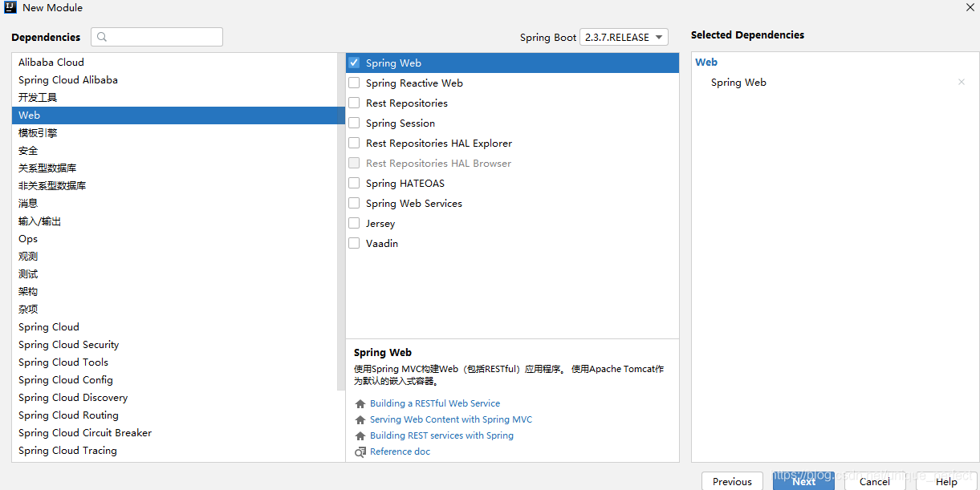
Task: Check the Spring Session dependency
Action: [354, 123]
